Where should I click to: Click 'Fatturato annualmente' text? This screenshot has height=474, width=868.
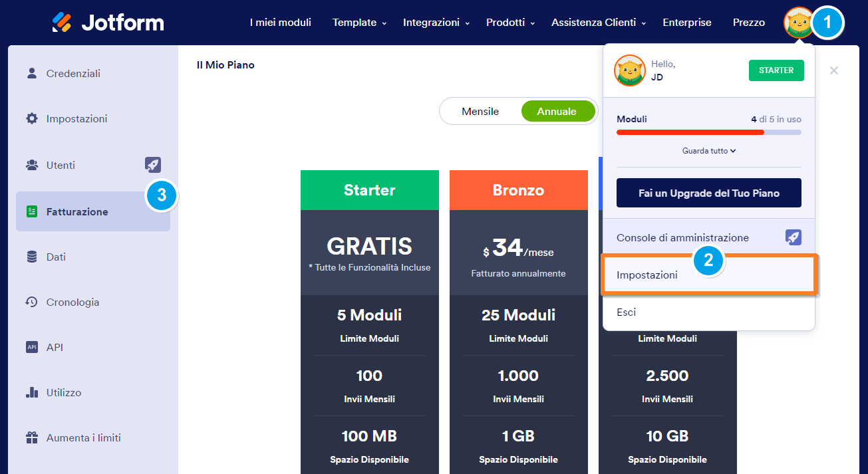click(x=519, y=273)
